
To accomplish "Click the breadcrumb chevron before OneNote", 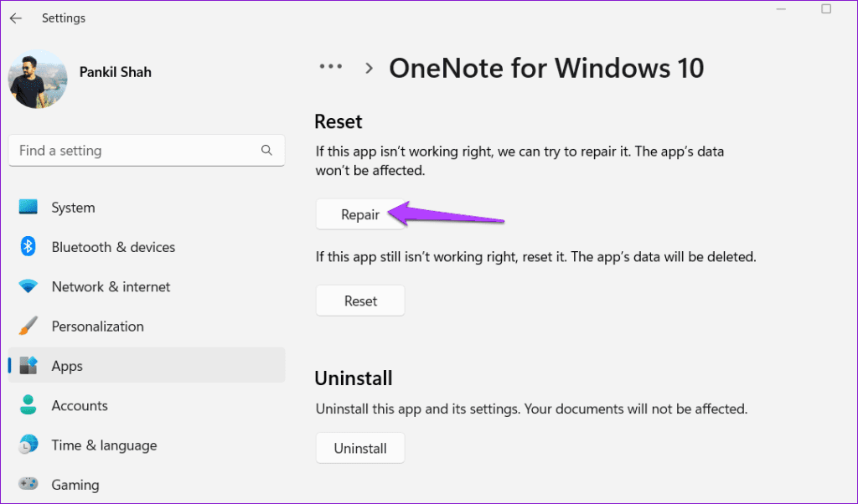I will [368, 68].
